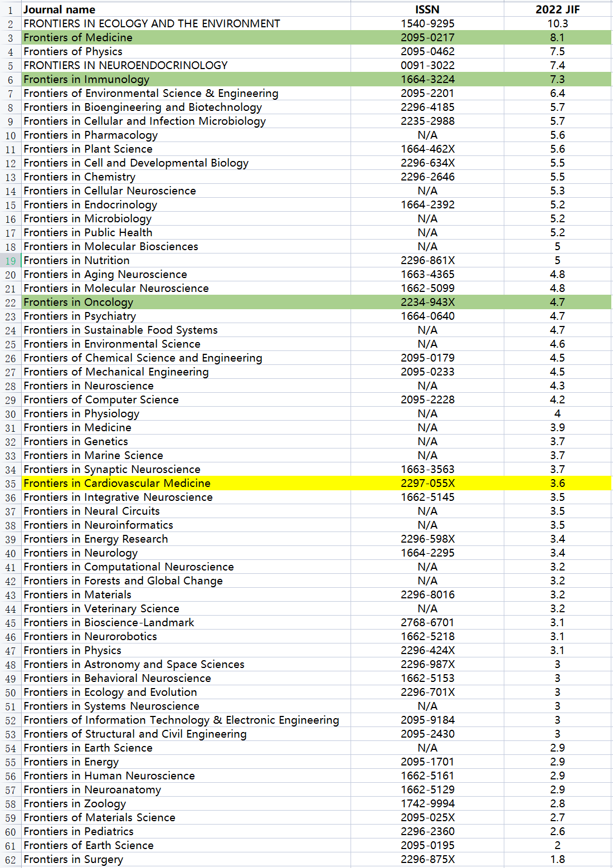
Task: Select ISSN '1742-9994' for Zoology
Action: 427,803
